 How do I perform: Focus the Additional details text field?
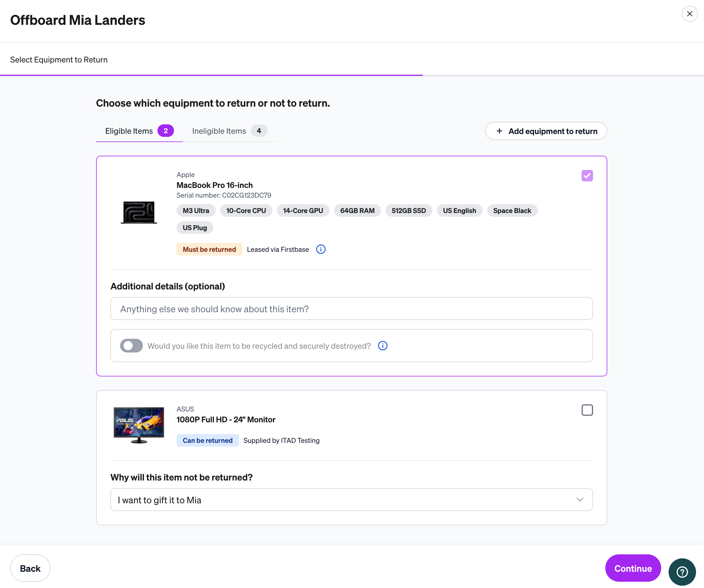click(x=351, y=309)
